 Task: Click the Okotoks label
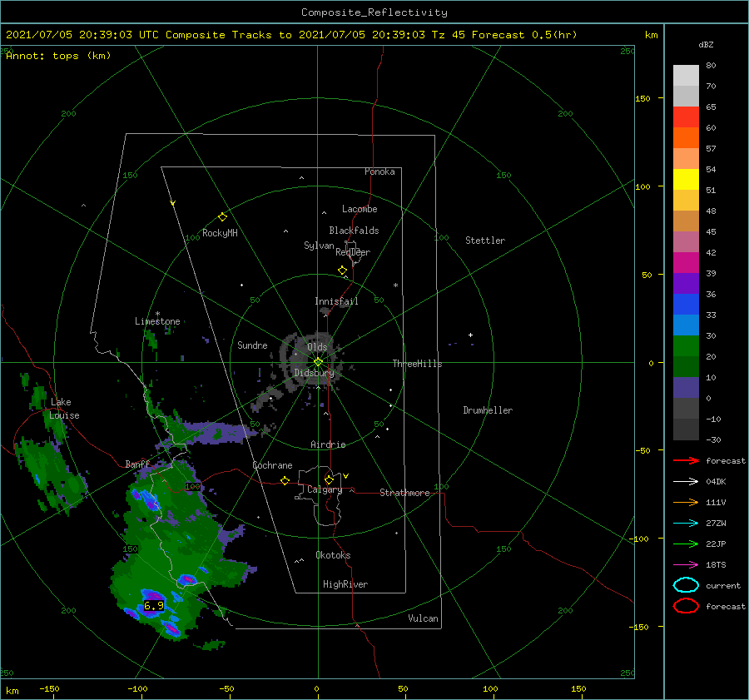point(333,555)
